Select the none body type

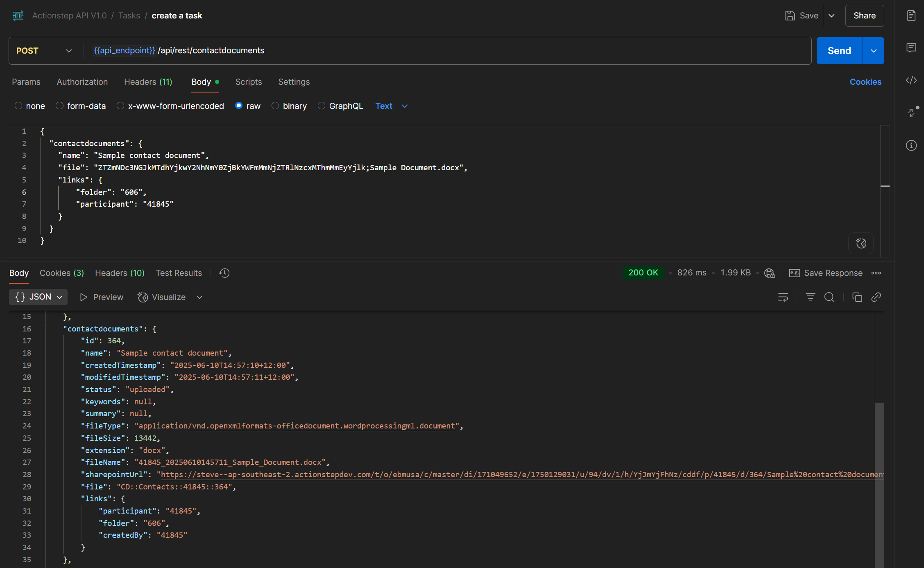click(18, 106)
